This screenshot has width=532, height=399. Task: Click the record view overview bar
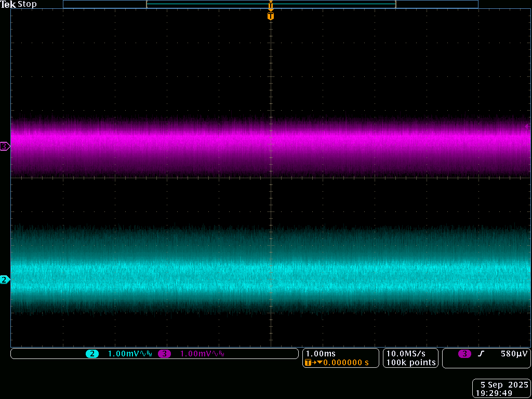click(x=270, y=4)
